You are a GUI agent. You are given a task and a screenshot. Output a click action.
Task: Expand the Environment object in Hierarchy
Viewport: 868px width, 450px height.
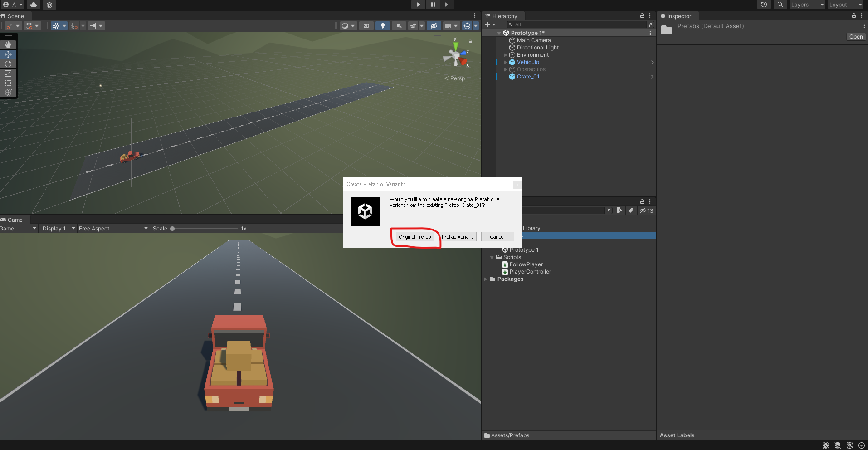(x=505, y=55)
